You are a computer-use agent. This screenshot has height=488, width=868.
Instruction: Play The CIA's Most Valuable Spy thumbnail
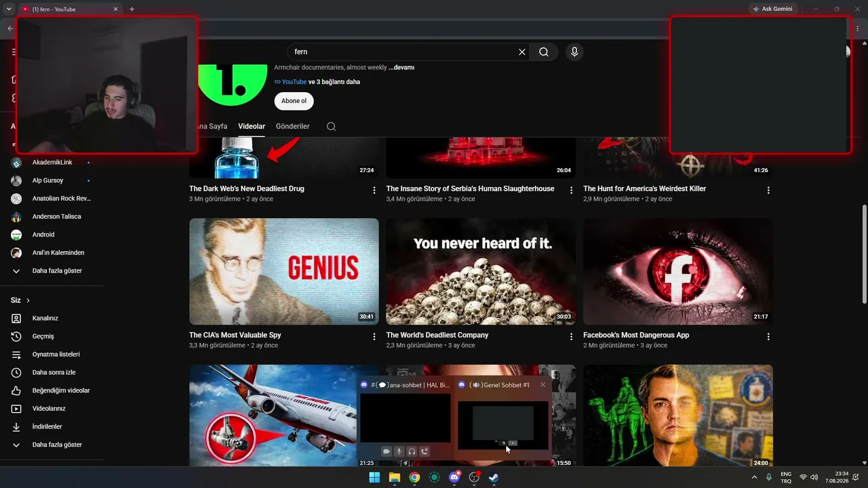pos(284,271)
